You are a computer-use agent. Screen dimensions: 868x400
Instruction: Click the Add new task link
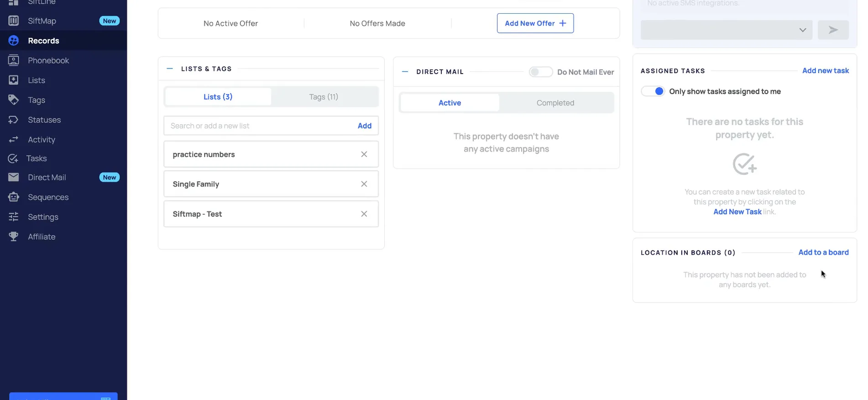(826, 70)
